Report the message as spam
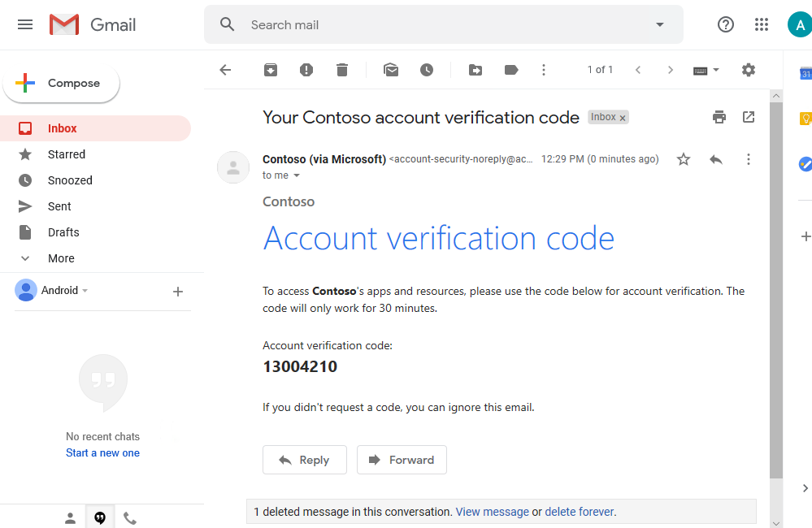 pyautogui.click(x=306, y=70)
